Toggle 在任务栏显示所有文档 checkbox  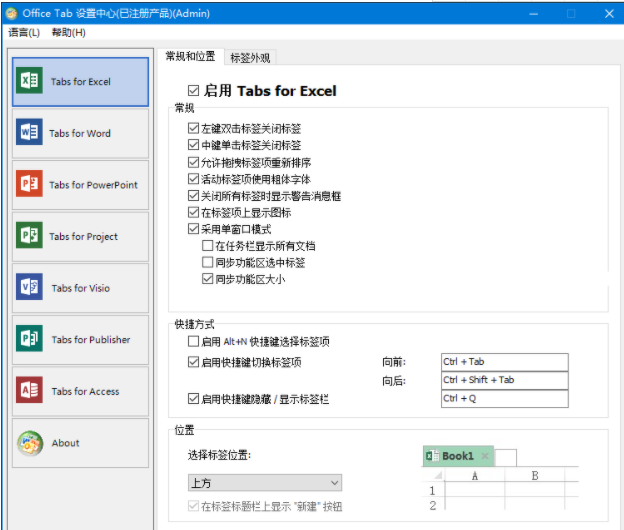click(208, 246)
